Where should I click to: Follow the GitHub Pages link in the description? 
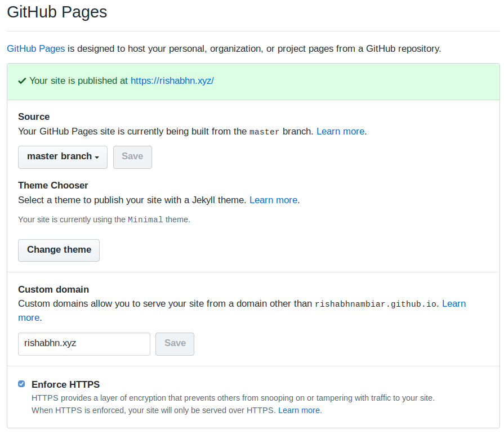[x=35, y=48]
